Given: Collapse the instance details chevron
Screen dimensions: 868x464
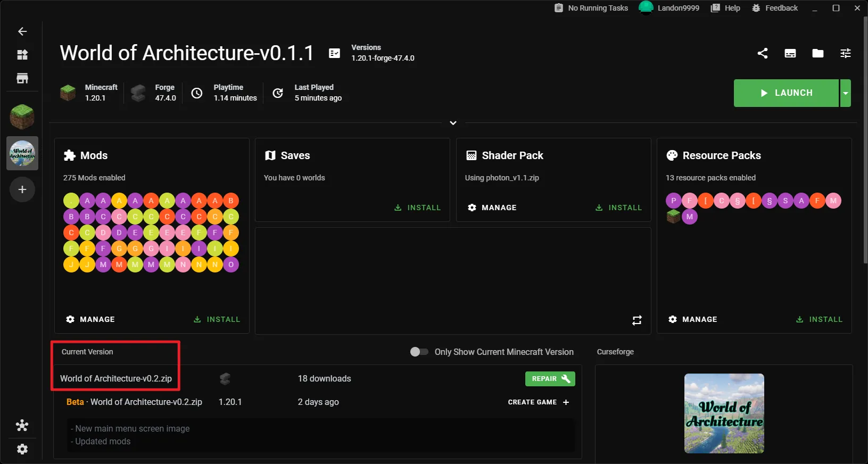Looking at the screenshot, I should coord(453,123).
